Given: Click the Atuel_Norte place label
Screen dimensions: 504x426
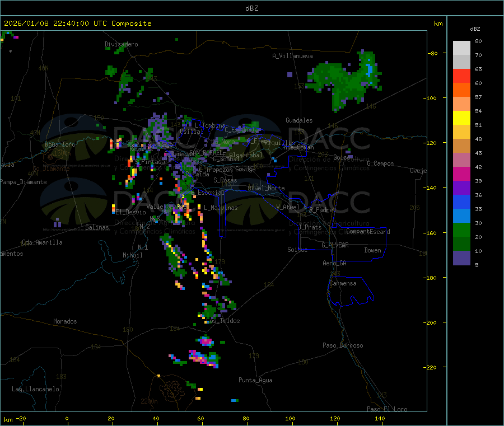Looking at the screenshot, I should 266,188.
